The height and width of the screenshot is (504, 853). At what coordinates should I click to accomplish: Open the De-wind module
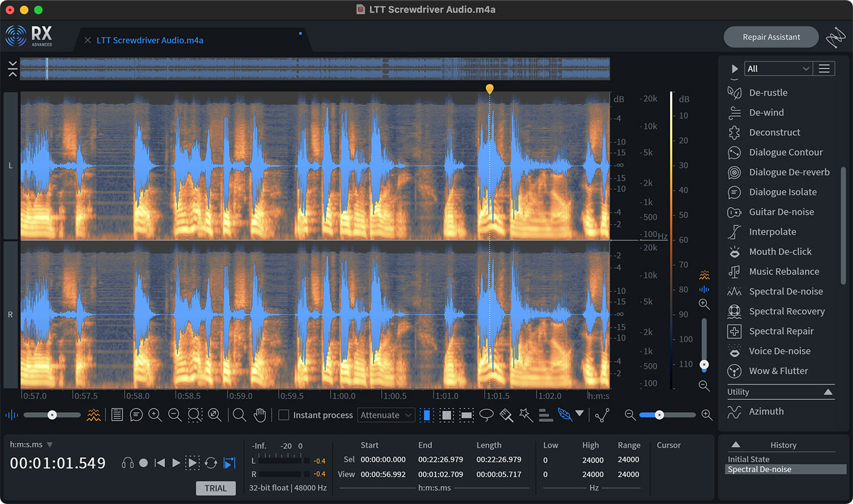coord(766,113)
